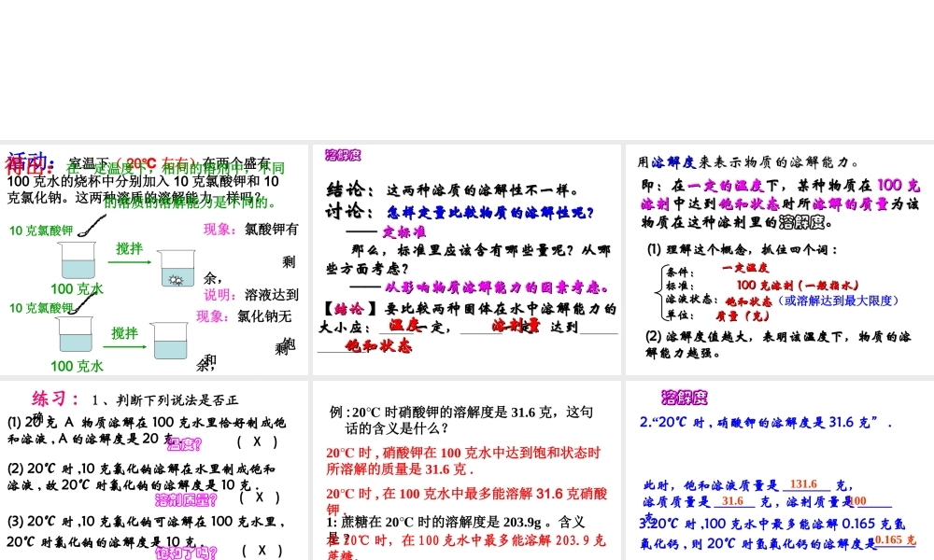This screenshot has width=934, height=560.
Task: Click the blue 怎样定量比较物质的溶解性呢 question
Action: coord(491,213)
